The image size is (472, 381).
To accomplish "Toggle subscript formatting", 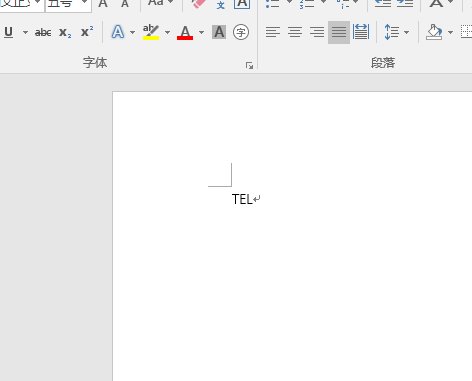I will click(65, 32).
